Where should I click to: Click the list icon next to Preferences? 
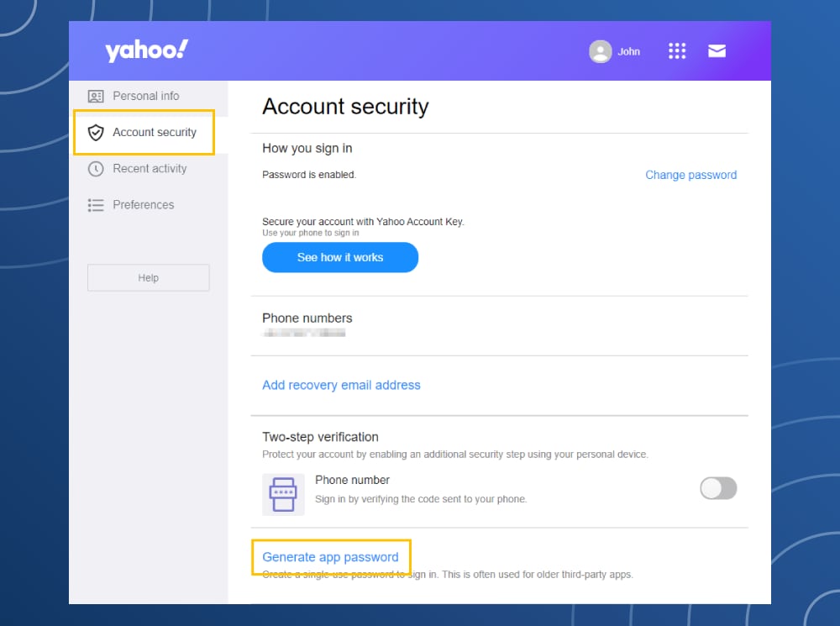(95, 204)
